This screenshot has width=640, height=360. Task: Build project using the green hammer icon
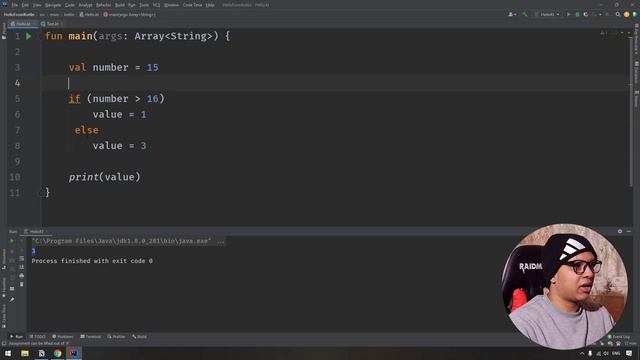pos(525,14)
